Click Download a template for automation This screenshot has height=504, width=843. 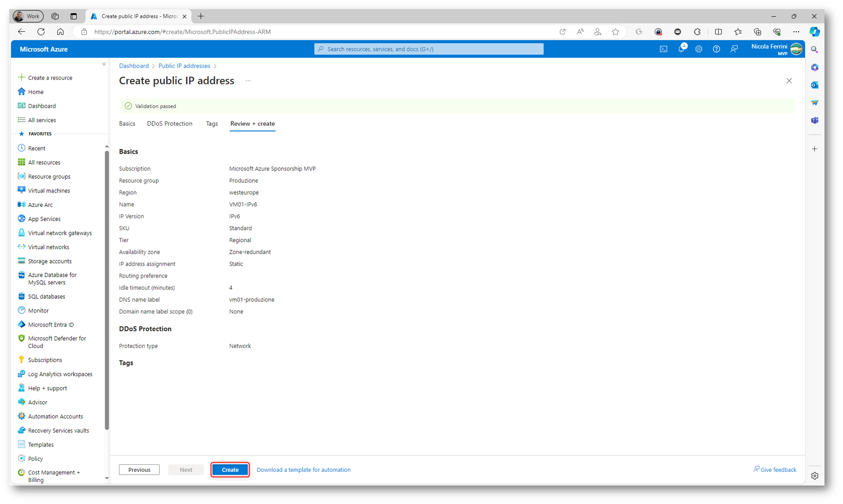pos(303,470)
